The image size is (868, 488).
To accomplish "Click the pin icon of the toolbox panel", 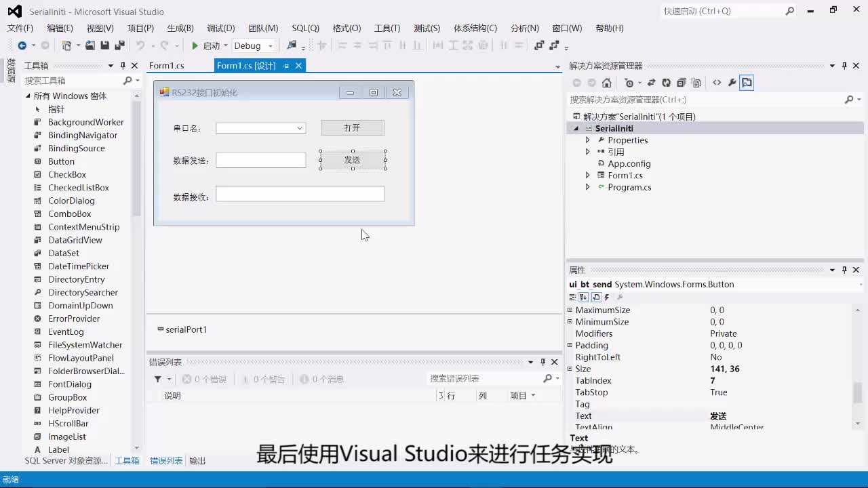I will pos(123,66).
